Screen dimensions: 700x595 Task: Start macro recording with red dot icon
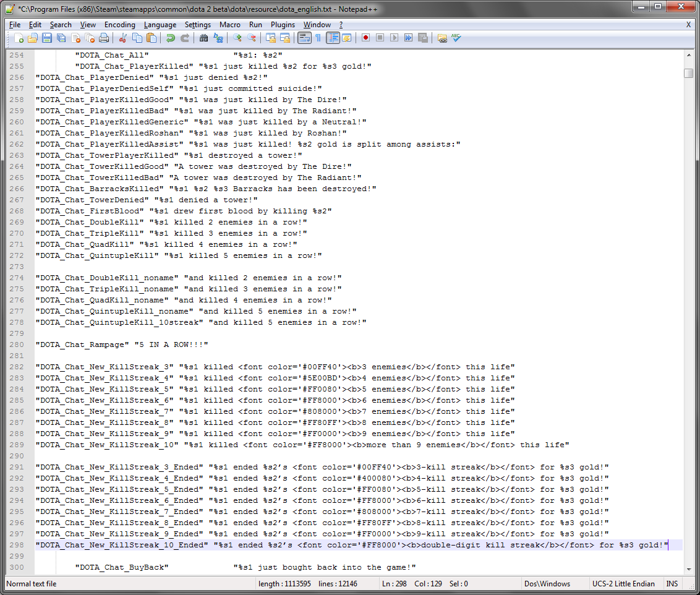pos(365,38)
